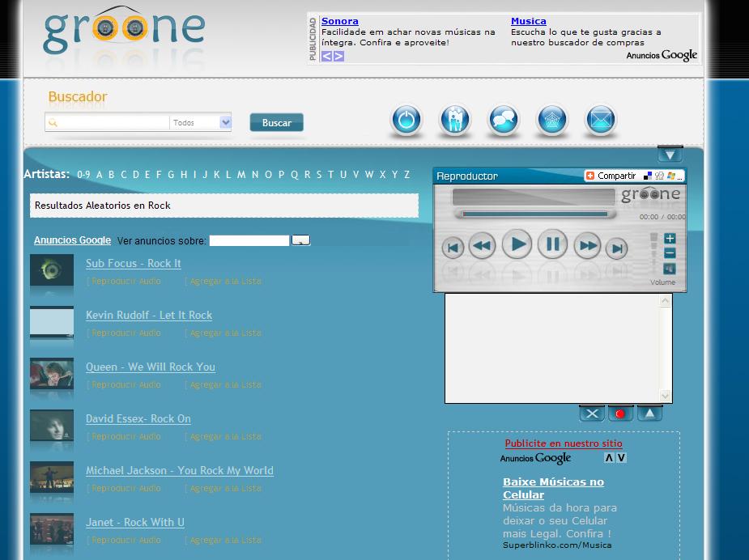Click the Ver anuncios sobre input field

click(249, 240)
